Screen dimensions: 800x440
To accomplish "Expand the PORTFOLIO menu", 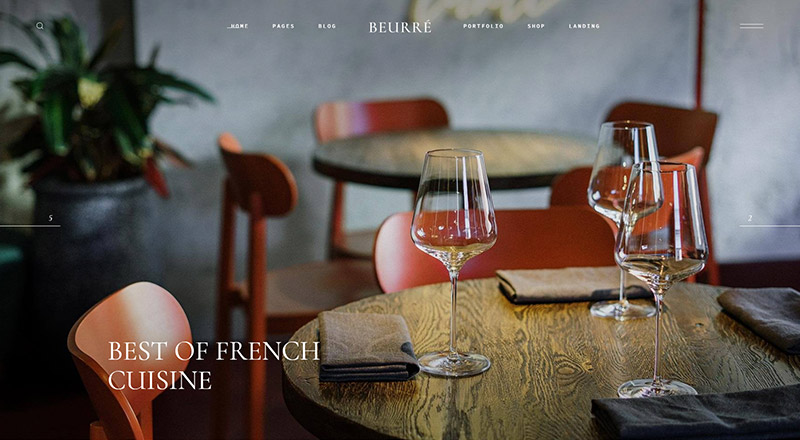I will pyautogui.click(x=483, y=26).
